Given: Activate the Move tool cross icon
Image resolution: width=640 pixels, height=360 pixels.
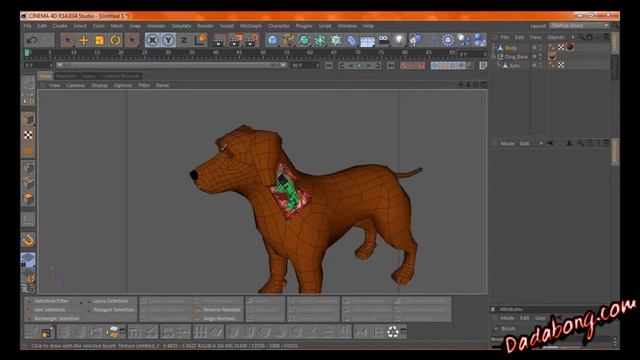Looking at the screenshot, I should [84, 40].
